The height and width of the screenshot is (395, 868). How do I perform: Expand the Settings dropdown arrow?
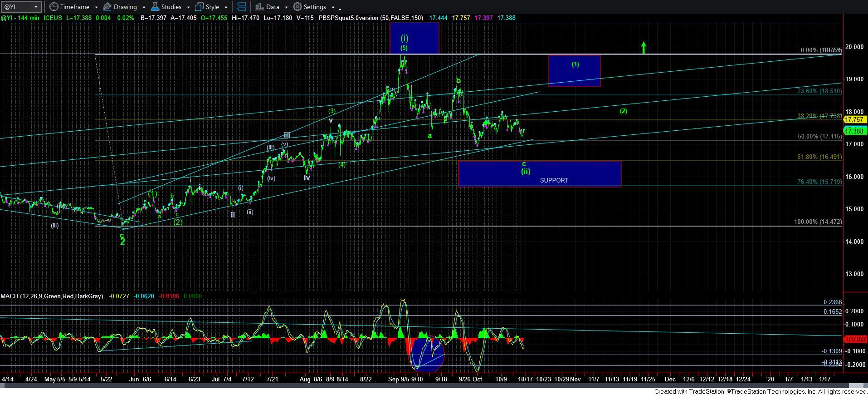coord(333,7)
